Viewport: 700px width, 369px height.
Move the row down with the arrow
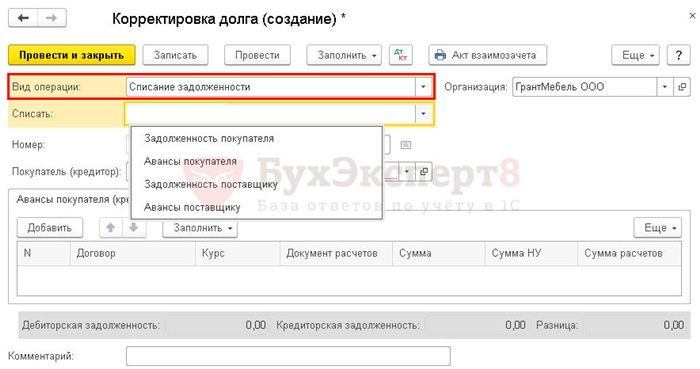coord(133,228)
